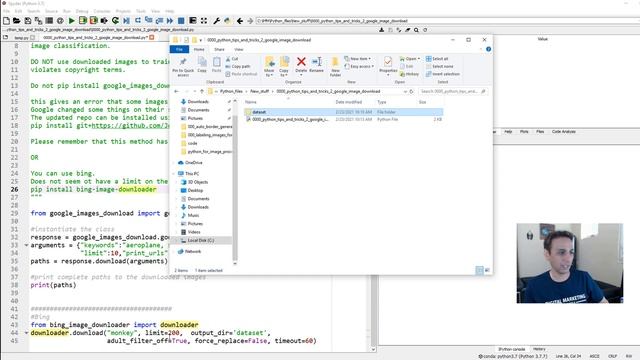Viewport: 640px width, 360px height.
Task: Click the Cut button in ribbon
Action: [x=232, y=59]
